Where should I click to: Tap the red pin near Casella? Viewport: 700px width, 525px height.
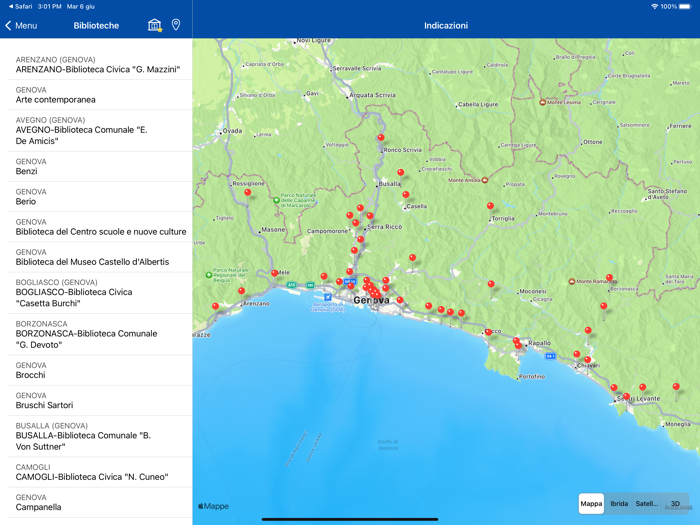point(406,195)
